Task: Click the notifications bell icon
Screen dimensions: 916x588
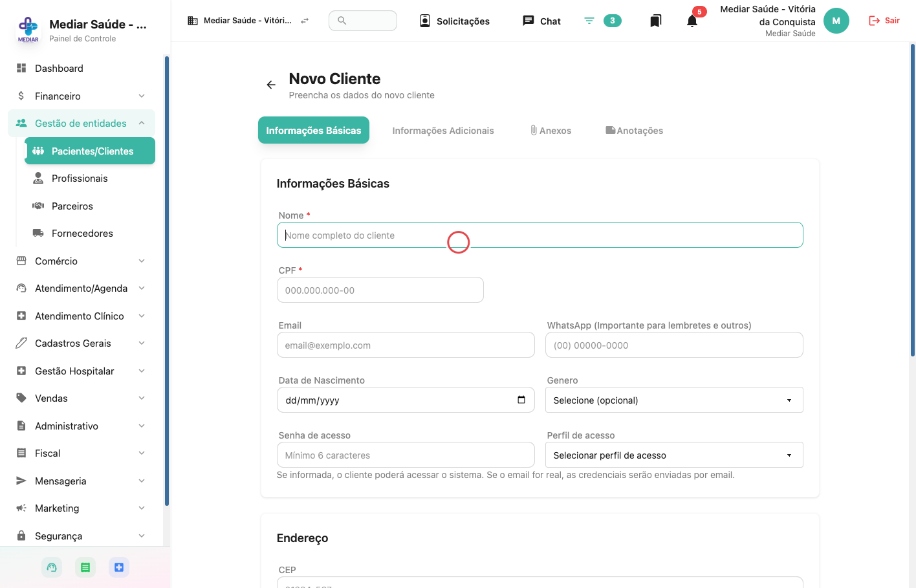Action: [x=692, y=21]
